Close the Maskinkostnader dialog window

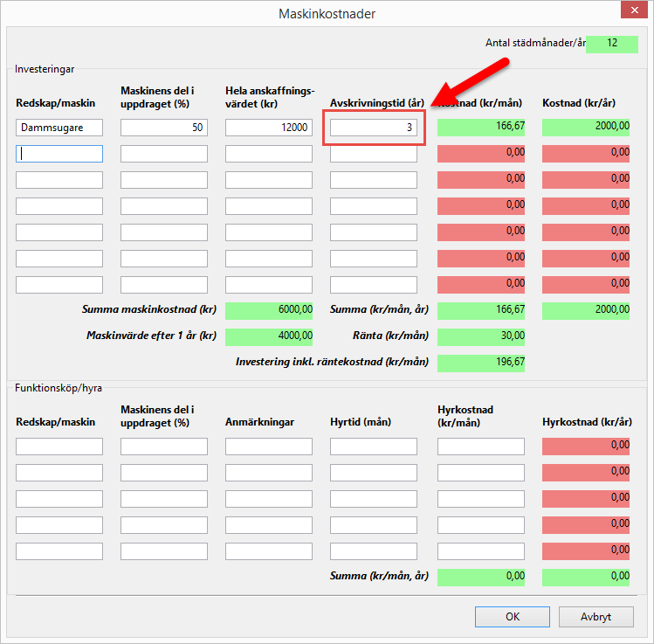pyautogui.click(x=628, y=12)
